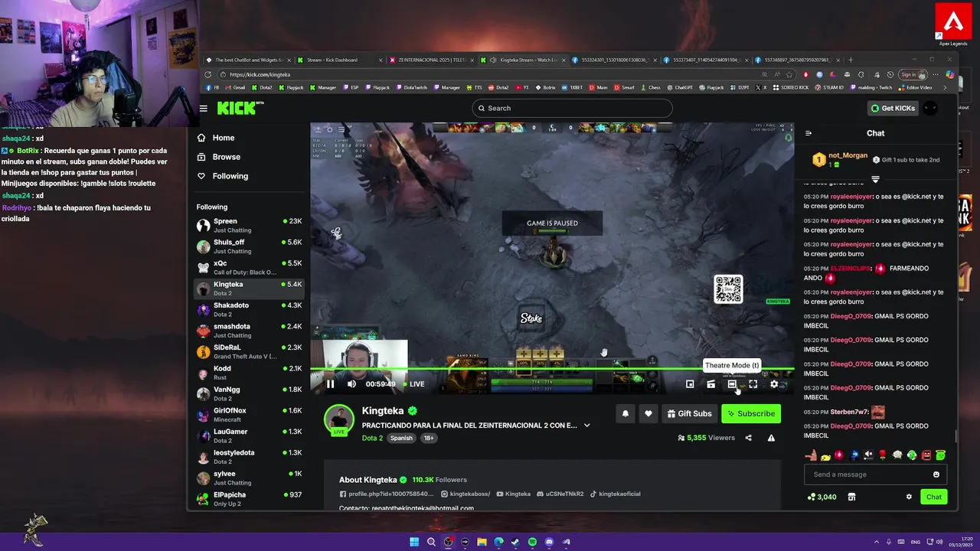
Task: Open Discord from the taskbar
Action: pyautogui.click(x=549, y=542)
